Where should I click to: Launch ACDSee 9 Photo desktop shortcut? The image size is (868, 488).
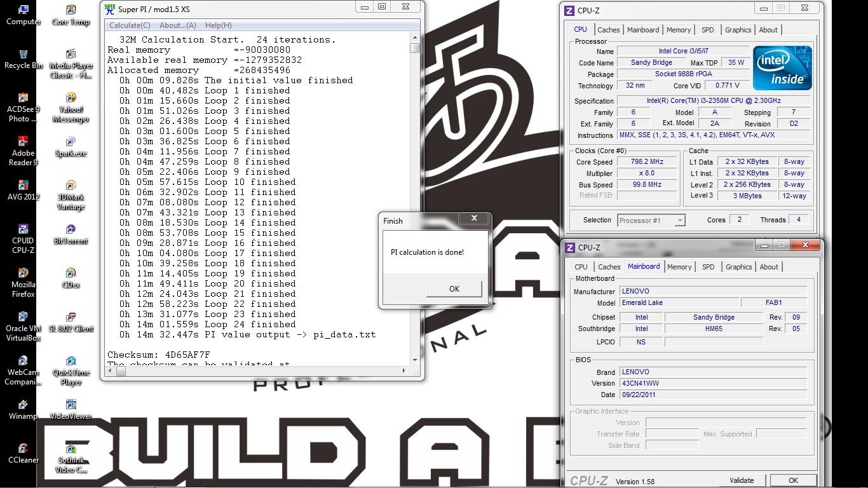click(23, 107)
